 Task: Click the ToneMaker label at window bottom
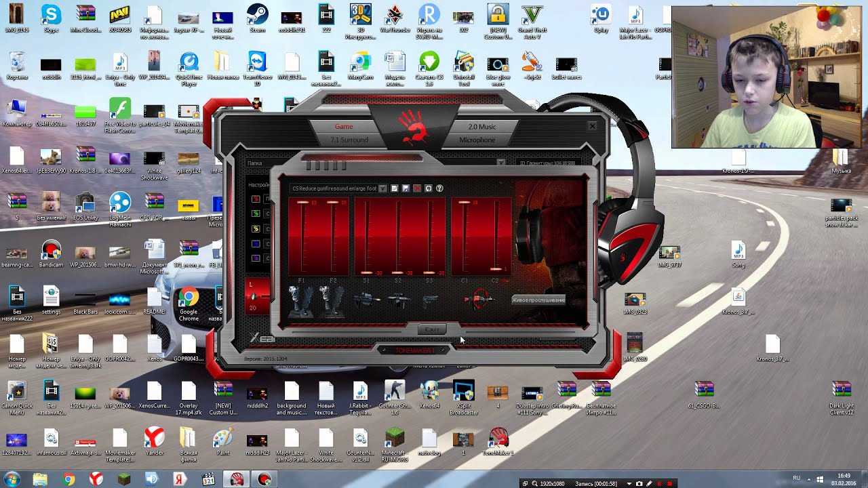pyautogui.click(x=416, y=350)
